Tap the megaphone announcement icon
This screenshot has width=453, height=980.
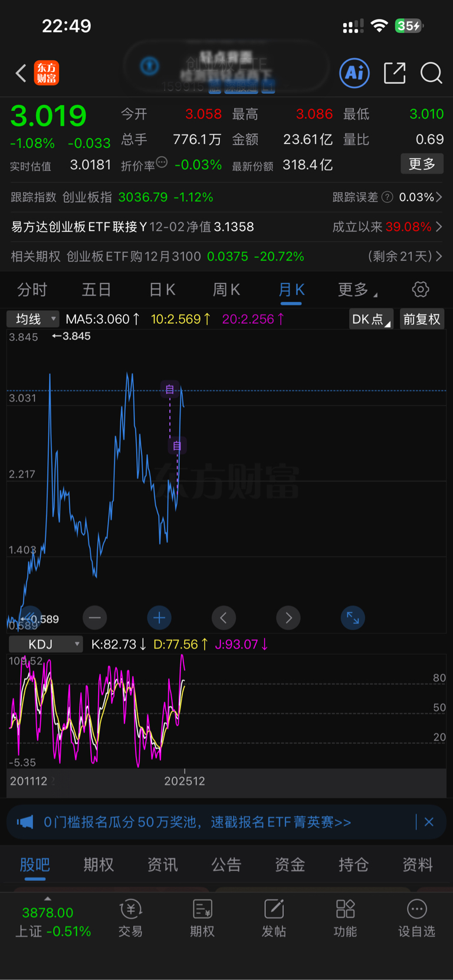point(25,822)
